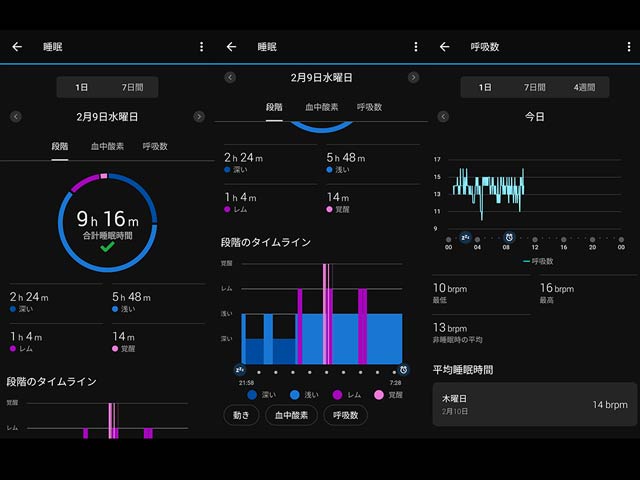Tap the 呼吸数 overlay button below timeline
Image resolution: width=640 pixels, height=480 pixels.
point(345,415)
